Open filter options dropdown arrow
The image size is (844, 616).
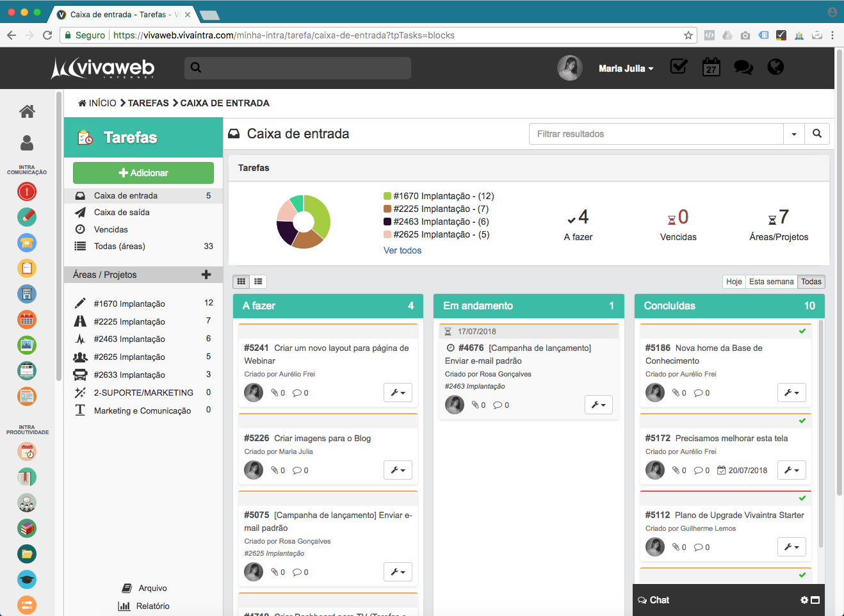[794, 134]
